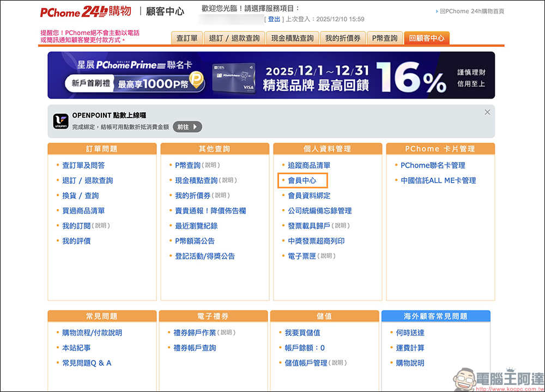This screenshot has height=392, width=545.
Task: Dismiss the OPENPOINT 點數上線 notice with the × icon
Action: point(487,112)
